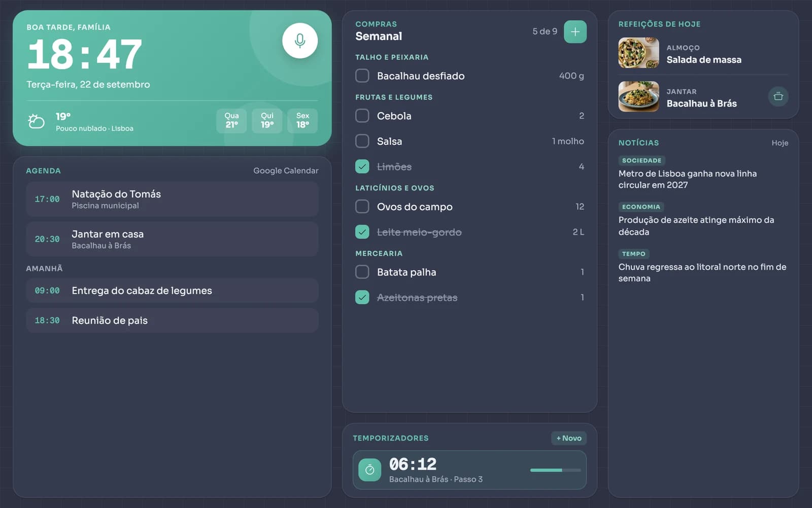Image resolution: width=812 pixels, height=508 pixels.
Task: Click the 06:12 timer countdown
Action: pos(413,464)
